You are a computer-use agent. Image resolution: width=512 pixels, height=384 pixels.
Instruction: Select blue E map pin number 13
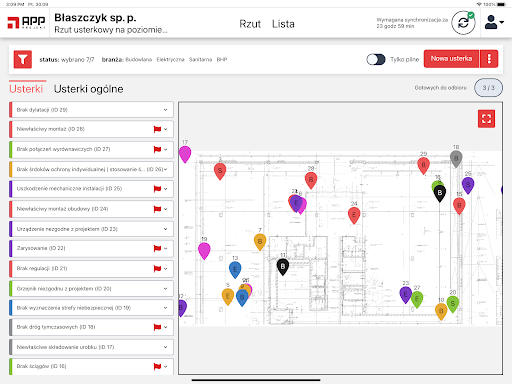point(235,270)
